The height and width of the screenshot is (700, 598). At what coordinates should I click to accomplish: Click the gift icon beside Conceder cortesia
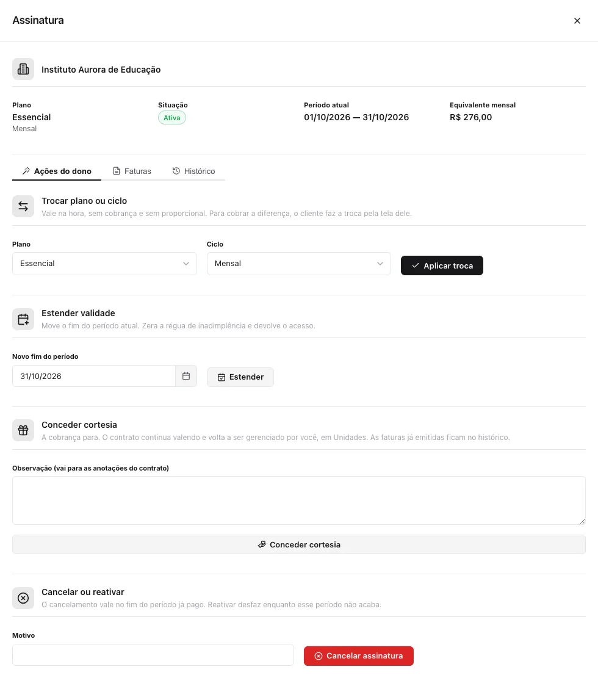[23, 430]
